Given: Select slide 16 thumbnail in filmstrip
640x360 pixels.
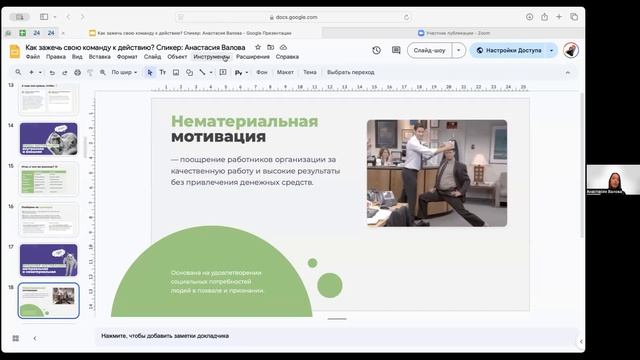Looking at the screenshot, I should [49, 220].
